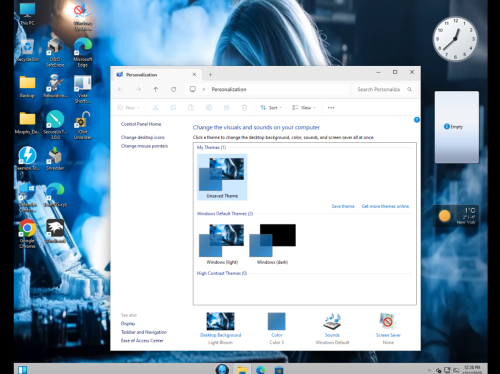Launch Google Chrome from the desktop

coord(27,233)
